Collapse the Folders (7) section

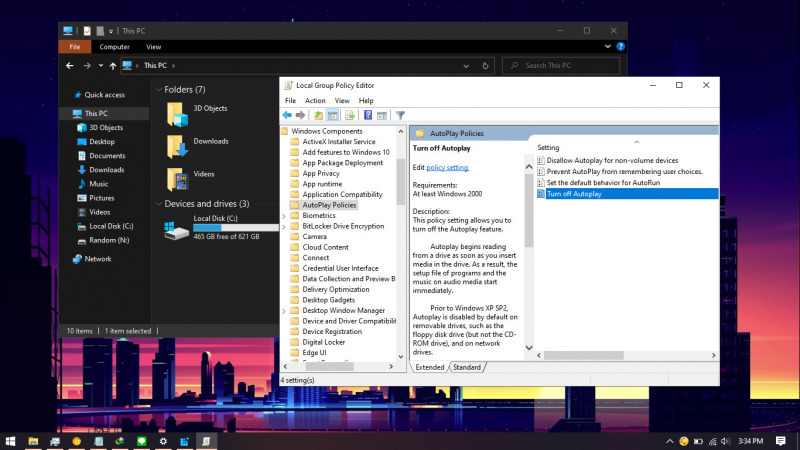tap(159, 89)
